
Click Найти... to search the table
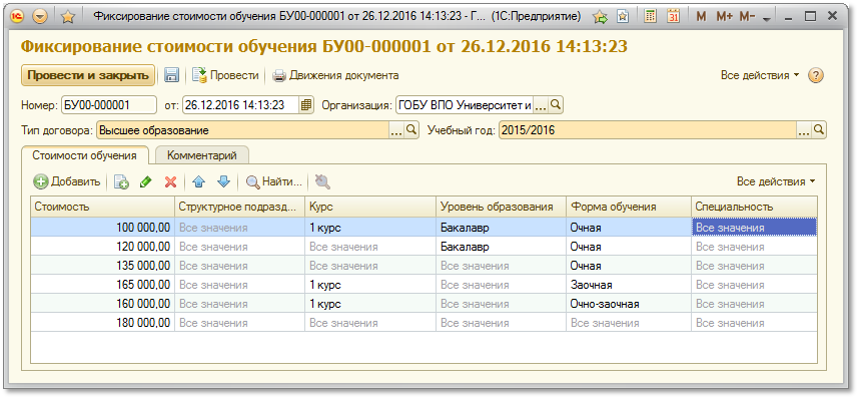coord(274,182)
